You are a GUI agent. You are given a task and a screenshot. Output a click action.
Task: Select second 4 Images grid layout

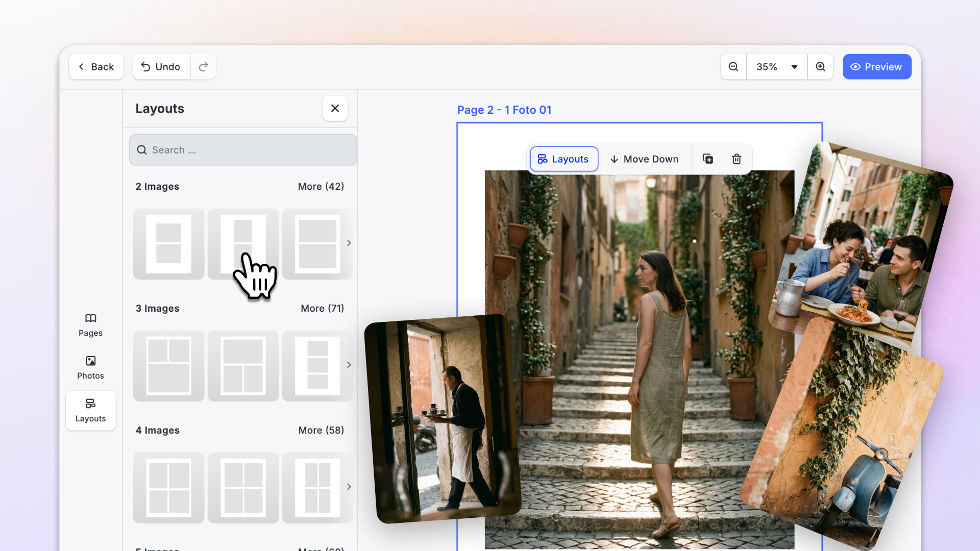[x=243, y=488]
